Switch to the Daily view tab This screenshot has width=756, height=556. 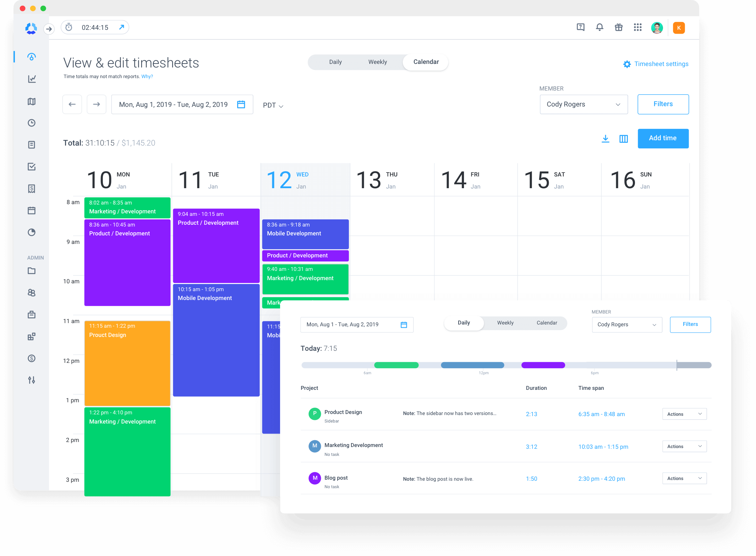(x=335, y=62)
